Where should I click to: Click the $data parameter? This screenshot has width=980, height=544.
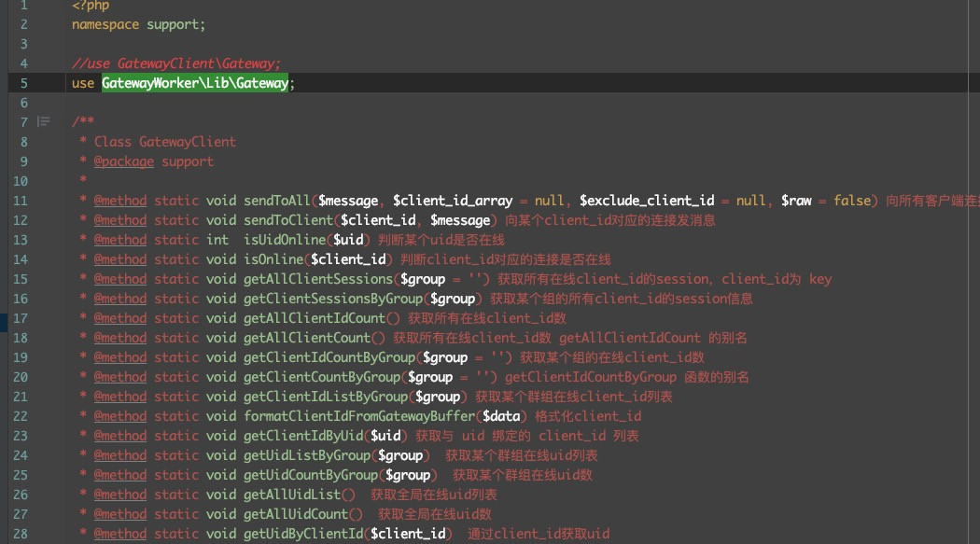coord(501,416)
